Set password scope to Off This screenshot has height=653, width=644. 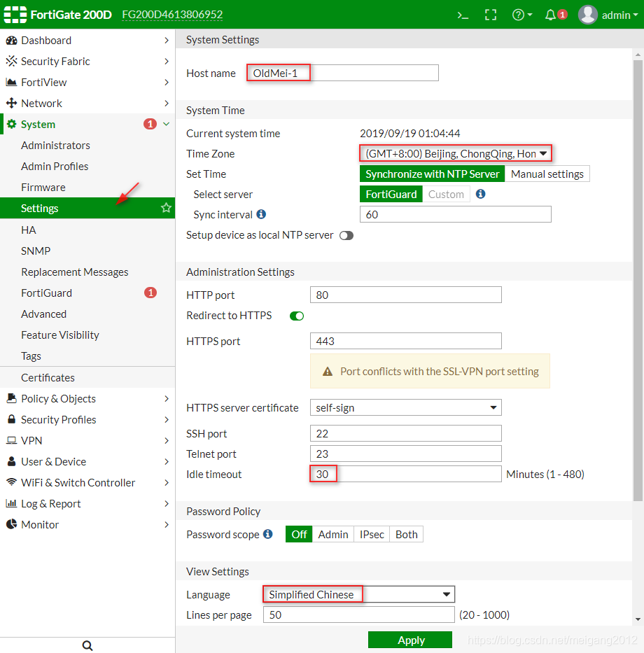click(299, 534)
